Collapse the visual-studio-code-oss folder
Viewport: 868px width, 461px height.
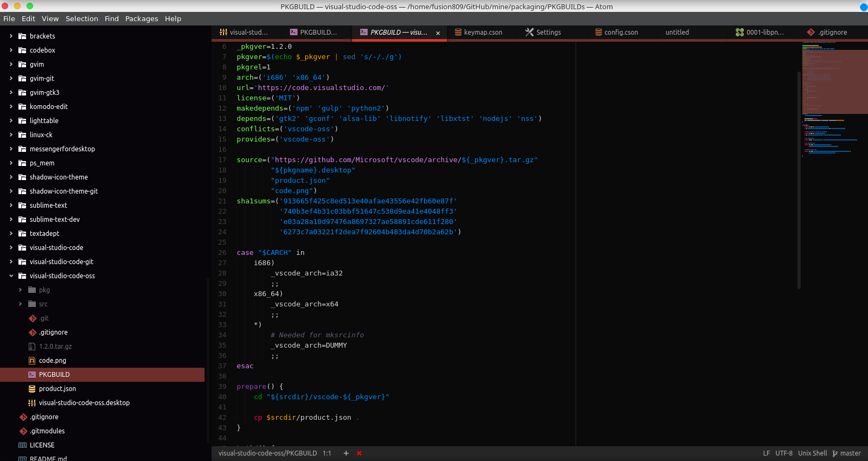tap(11, 276)
